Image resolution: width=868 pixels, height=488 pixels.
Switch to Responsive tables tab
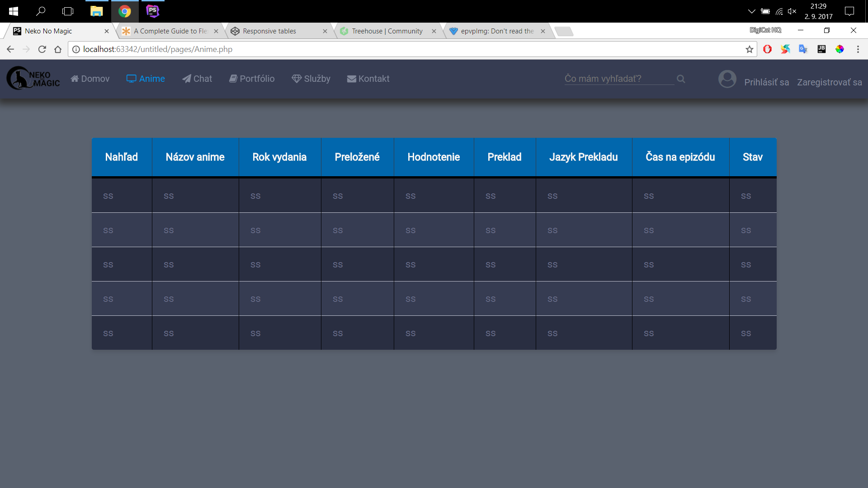tap(269, 31)
